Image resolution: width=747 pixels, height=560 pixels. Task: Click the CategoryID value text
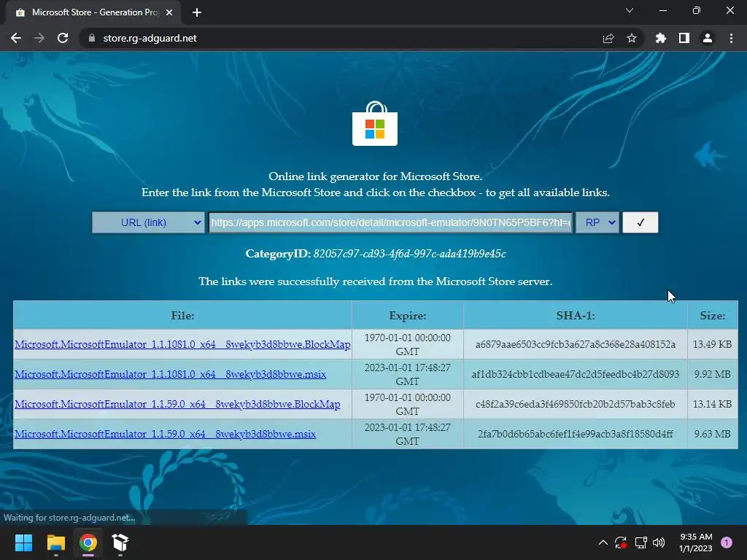tap(410, 254)
